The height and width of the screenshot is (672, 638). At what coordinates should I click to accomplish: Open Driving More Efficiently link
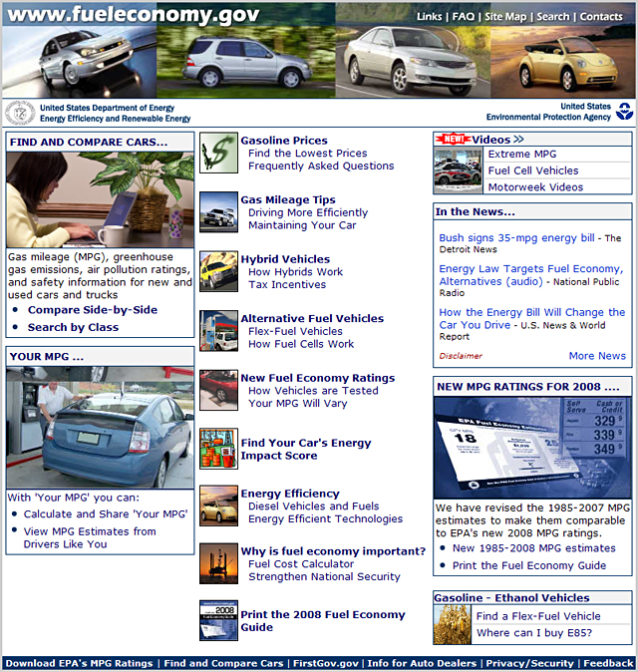[x=308, y=212]
